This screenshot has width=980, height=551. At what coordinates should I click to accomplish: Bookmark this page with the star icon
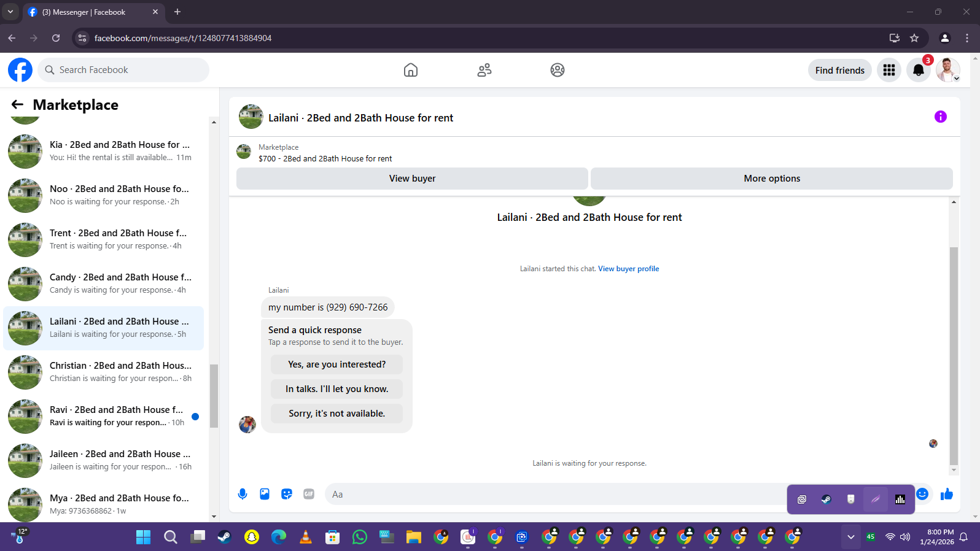tap(914, 38)
